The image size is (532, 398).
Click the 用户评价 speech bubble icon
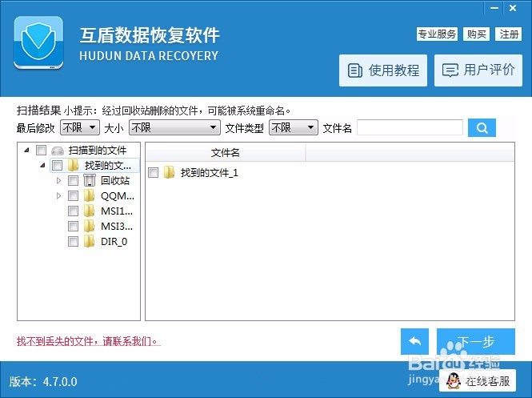pos(450,70)
